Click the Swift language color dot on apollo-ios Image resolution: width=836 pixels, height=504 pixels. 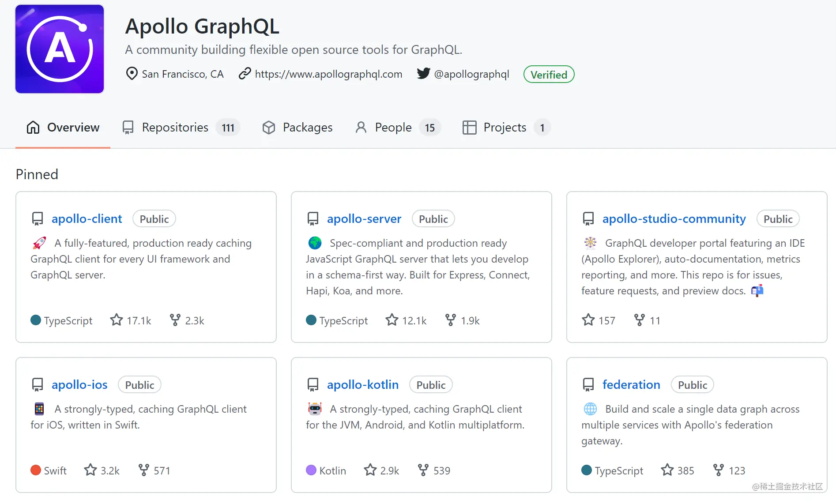[x=36, y=470]
